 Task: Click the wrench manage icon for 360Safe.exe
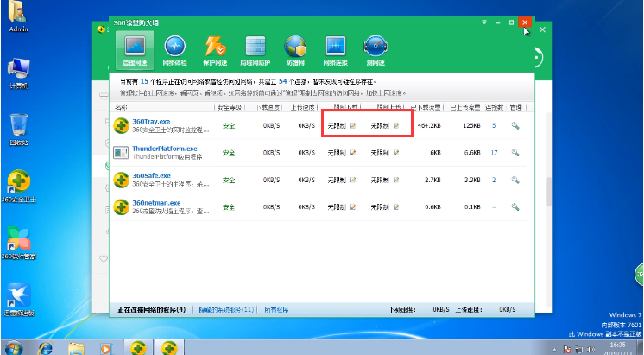point(515,180)
